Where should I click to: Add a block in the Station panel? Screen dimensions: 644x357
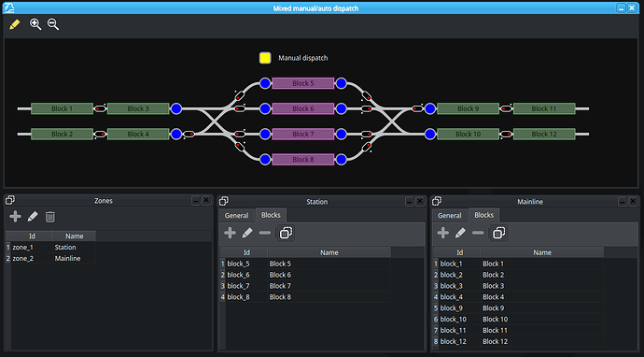[x=230, y=234]
